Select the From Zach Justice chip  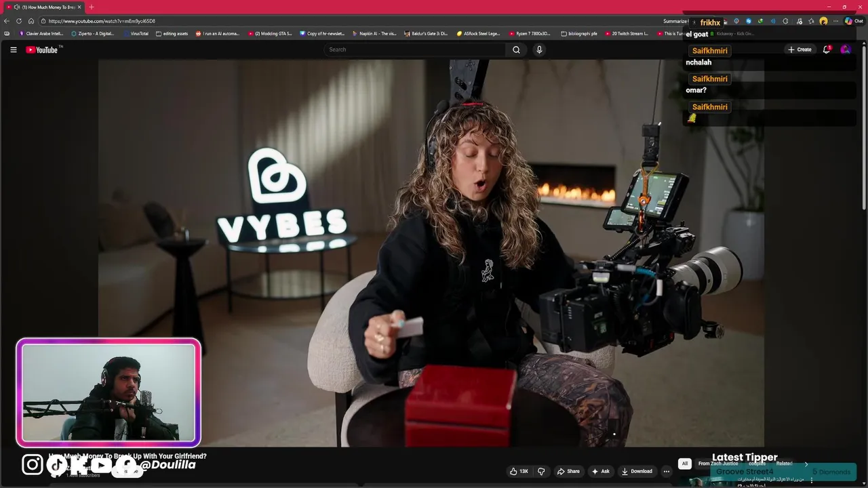717,464
